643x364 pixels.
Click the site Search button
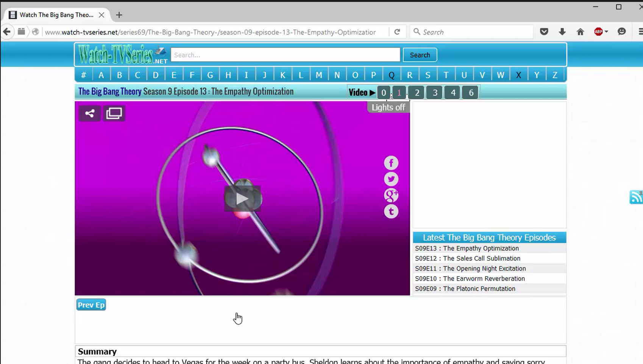420,55
